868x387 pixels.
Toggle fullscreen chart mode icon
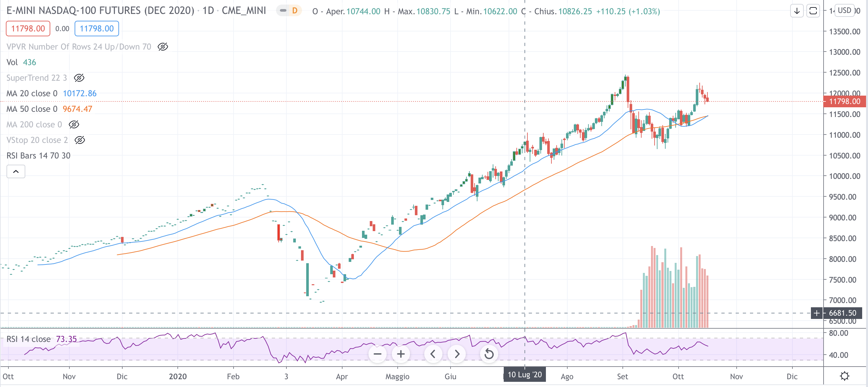pyautogui.click(x=813, y=11)
